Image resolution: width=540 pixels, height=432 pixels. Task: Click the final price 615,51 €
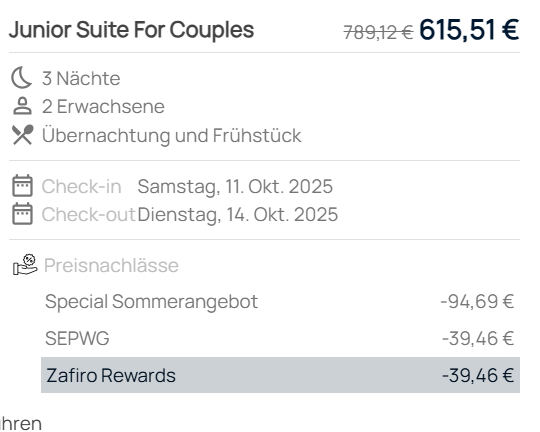[x=469, y=30]
